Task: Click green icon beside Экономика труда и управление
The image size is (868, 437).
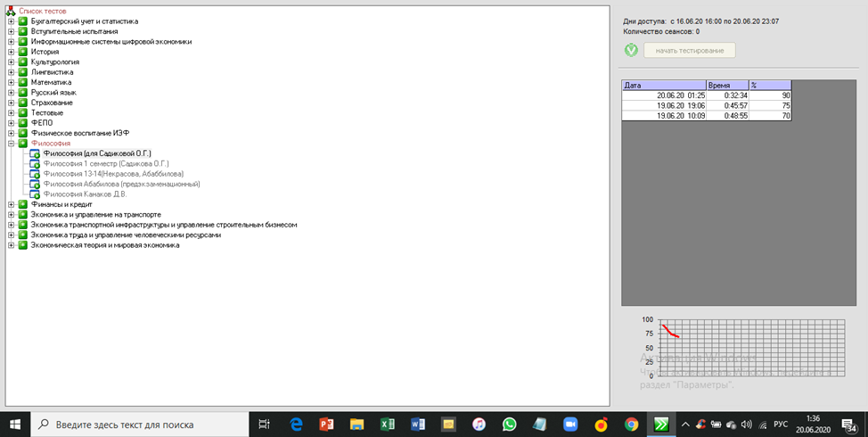Action: pos(22,235)
